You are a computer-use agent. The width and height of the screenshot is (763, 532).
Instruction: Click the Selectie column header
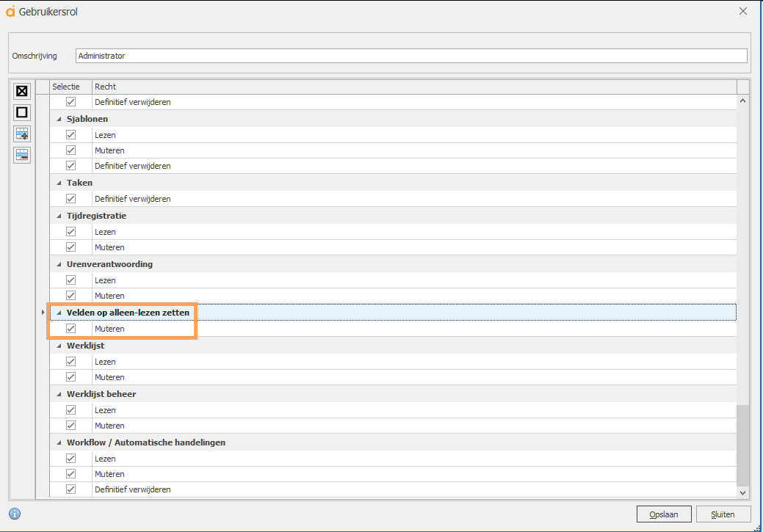tap(70, 87)
